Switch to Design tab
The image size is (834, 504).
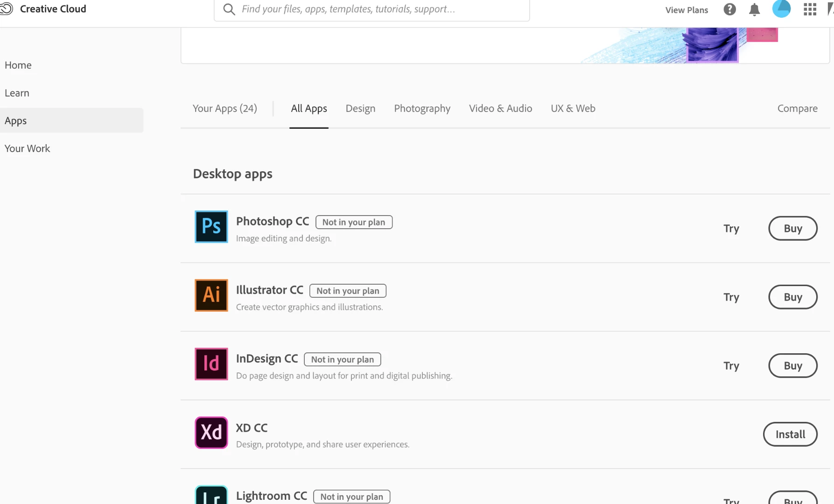[360, 108]
